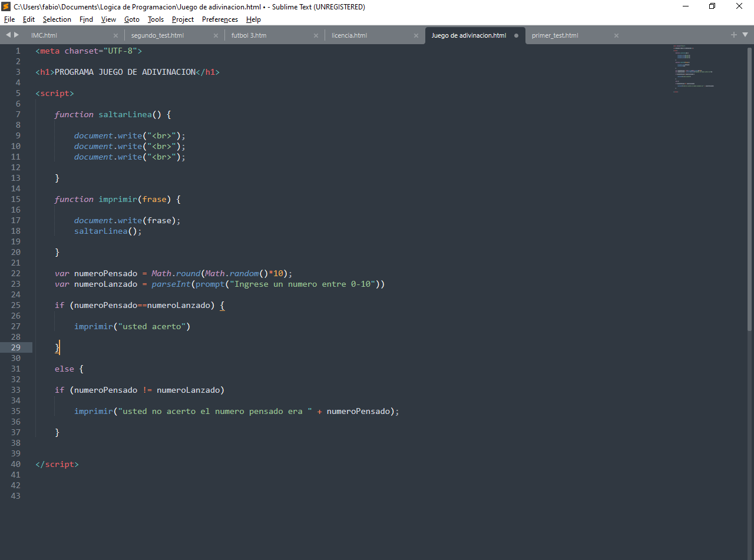Click the var numeroLanzado line

(x=220, y=284)
